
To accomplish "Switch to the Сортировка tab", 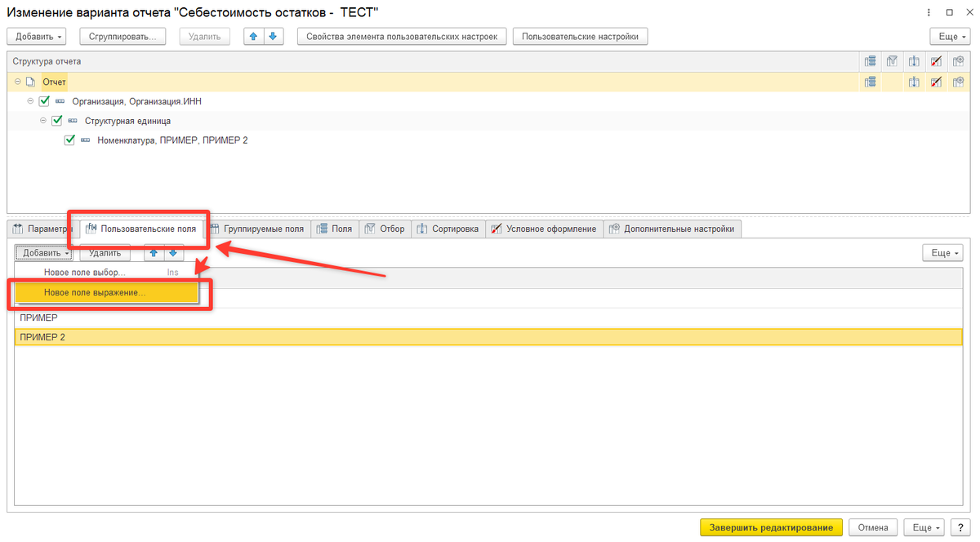I will point(448,229).
